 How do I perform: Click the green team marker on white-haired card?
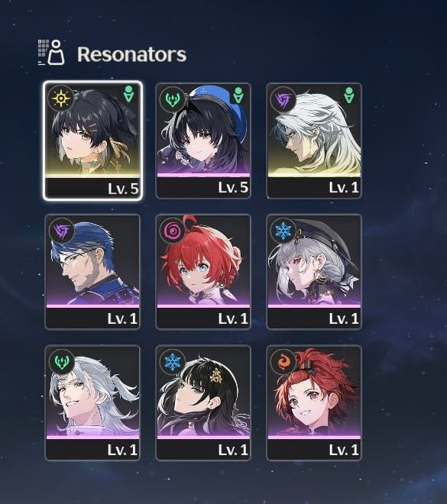tap(349, 95)
